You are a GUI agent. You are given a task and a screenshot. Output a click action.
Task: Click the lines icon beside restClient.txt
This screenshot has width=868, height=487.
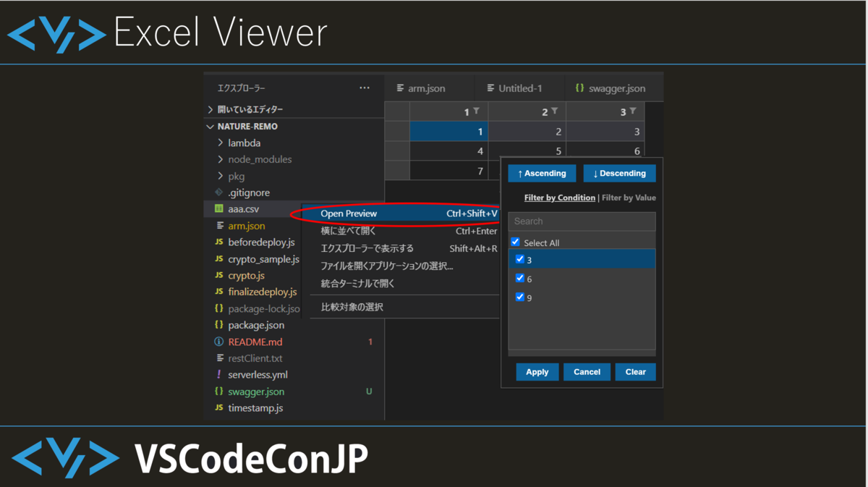[x=219, y=358]
